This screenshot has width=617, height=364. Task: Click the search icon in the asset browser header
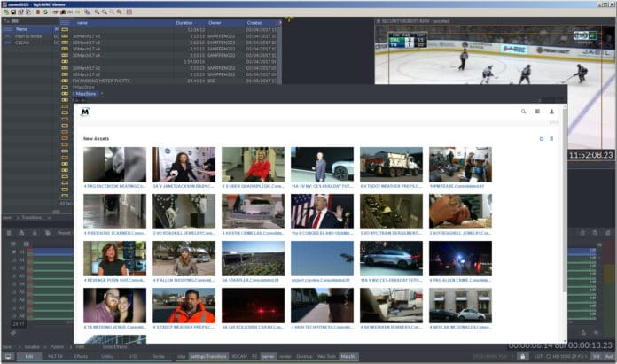coord(524,112)
